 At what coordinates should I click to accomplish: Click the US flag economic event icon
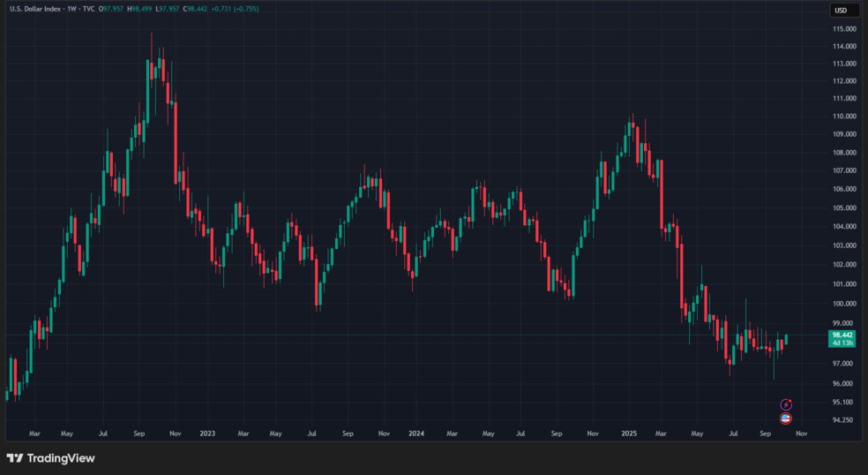click(786, 418)
